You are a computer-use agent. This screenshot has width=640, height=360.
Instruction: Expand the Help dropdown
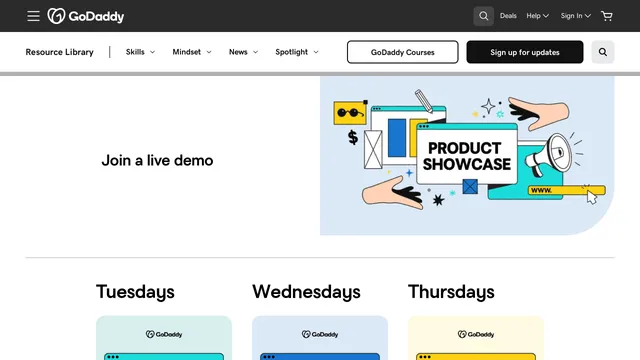(x=537, y=16)
